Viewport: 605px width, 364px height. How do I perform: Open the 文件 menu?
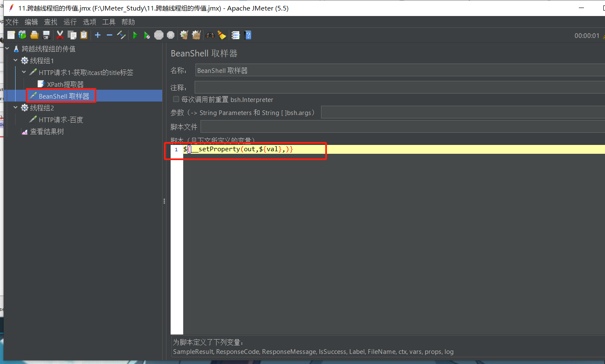pos(12,22)
